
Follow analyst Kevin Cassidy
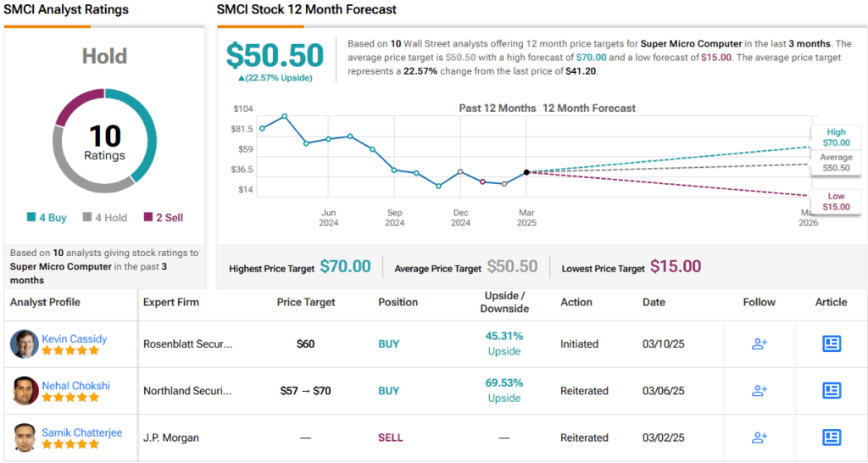(759, 343)
